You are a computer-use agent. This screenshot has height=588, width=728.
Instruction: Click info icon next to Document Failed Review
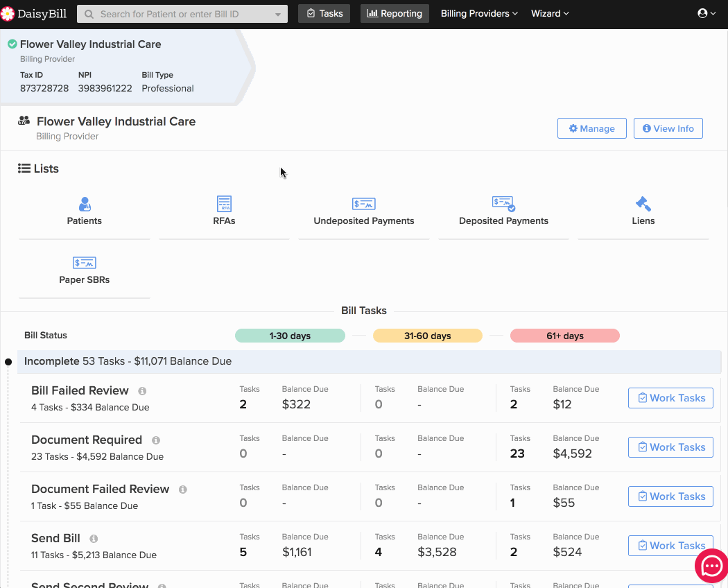pos(183,490)
